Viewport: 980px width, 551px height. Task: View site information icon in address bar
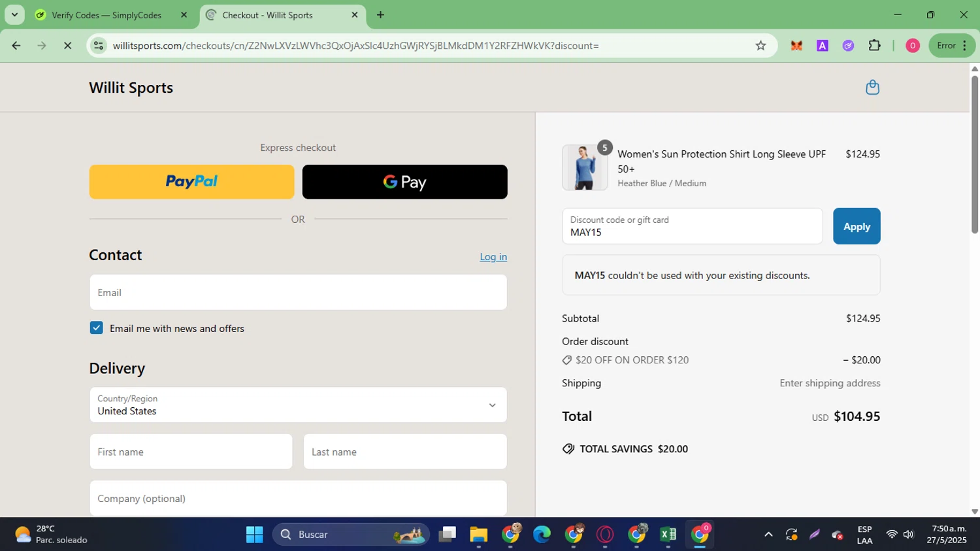coord(99,46)
